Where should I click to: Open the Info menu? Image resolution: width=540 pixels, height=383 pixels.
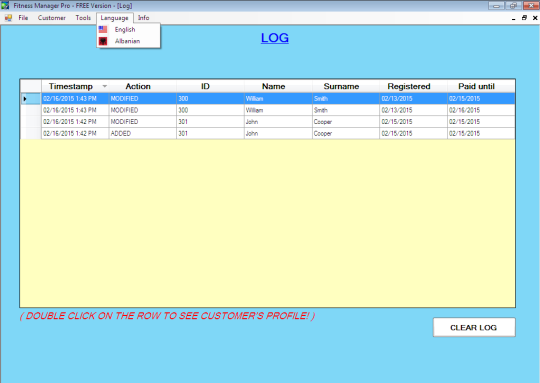144,18
